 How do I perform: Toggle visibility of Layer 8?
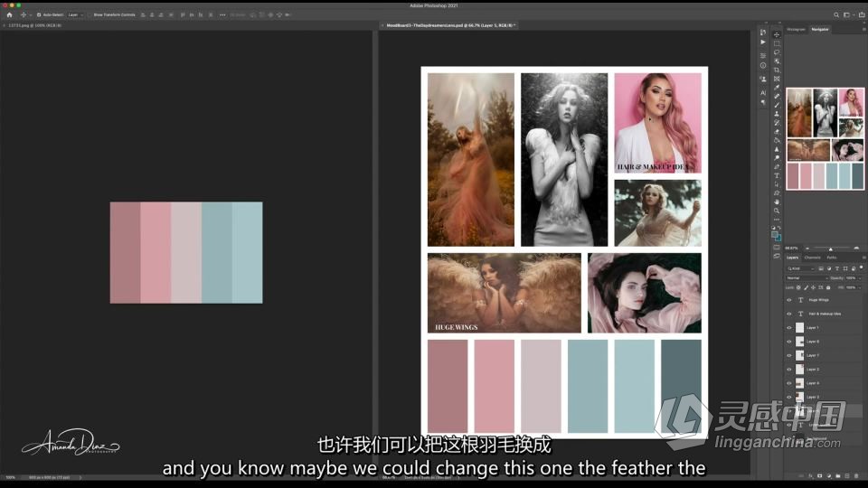(789, 342)
